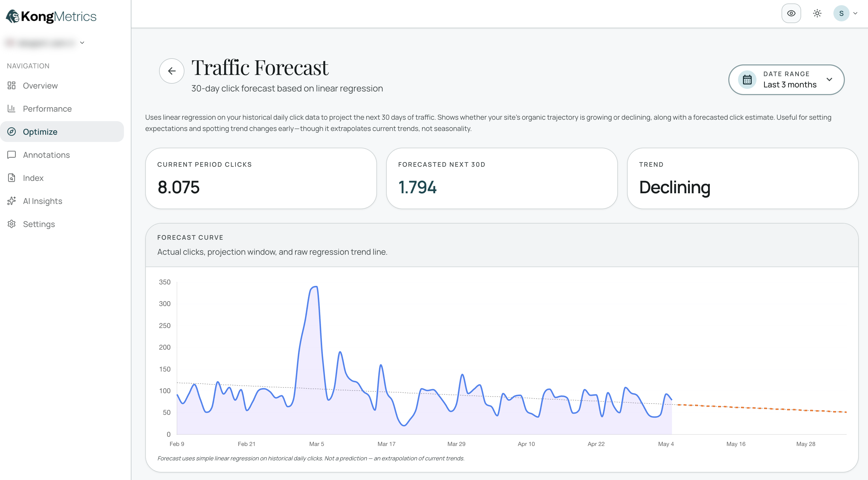
Task: Open the Index navigation item
Action: pyautogui.click(x=62, y=178)
